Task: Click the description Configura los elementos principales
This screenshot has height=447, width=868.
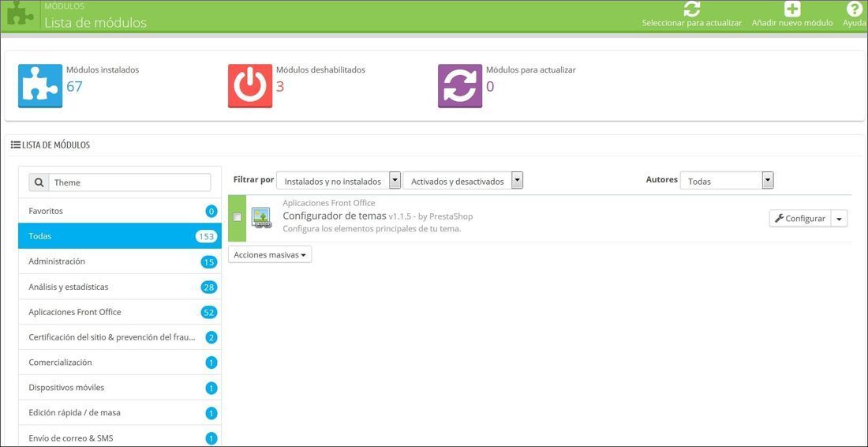Action: [x=372, y=229]
